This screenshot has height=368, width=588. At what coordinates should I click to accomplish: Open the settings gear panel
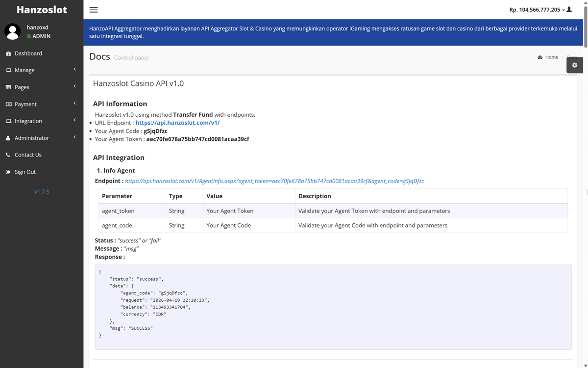(575, 65)
